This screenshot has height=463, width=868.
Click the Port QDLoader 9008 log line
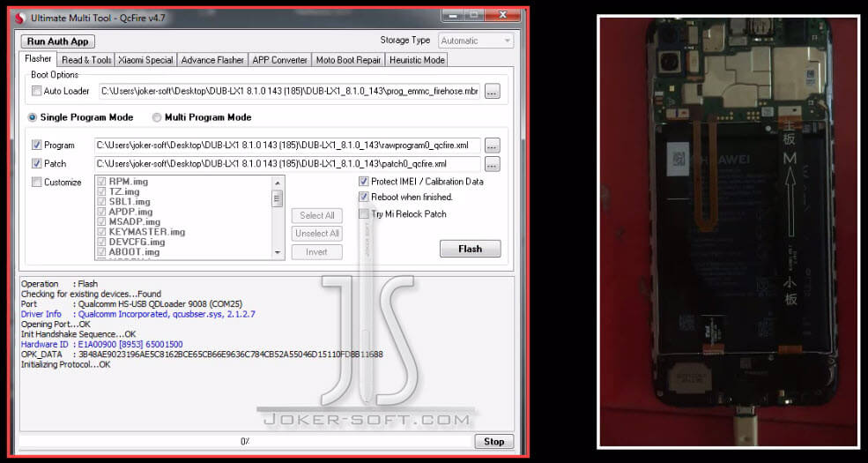[x=132, y=304]
